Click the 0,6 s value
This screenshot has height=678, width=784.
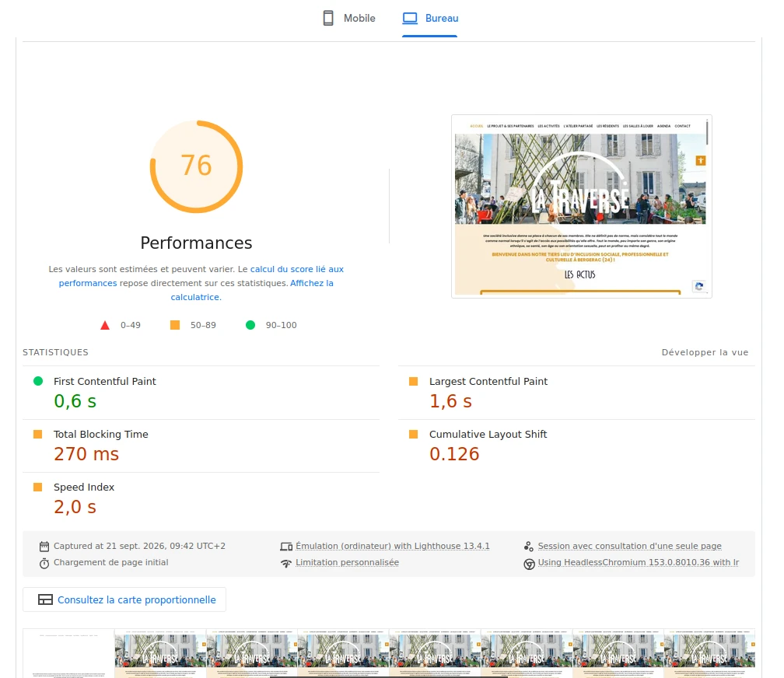[x=75, y=401]
